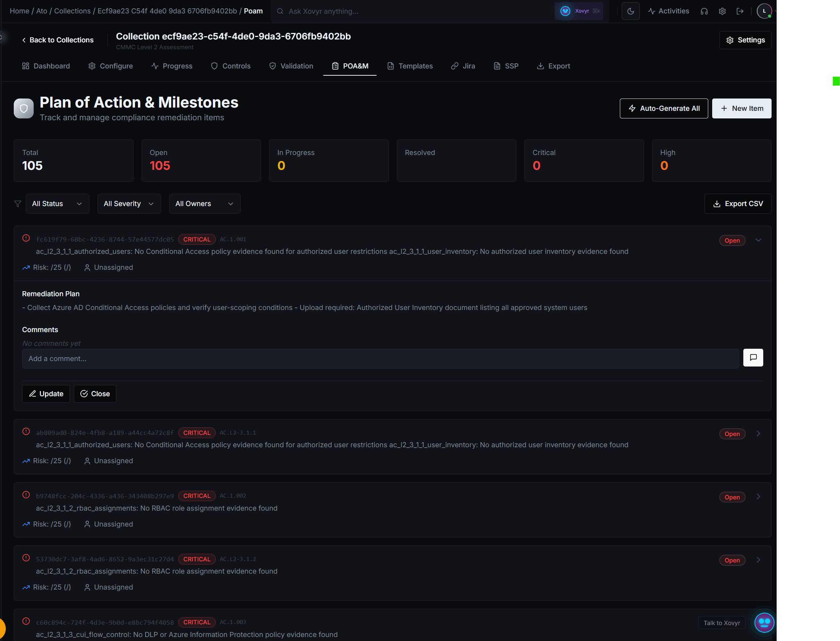Screen dimensions: 840x641
Task: Select the dark mode moon icon
Action: click(631, 11)
